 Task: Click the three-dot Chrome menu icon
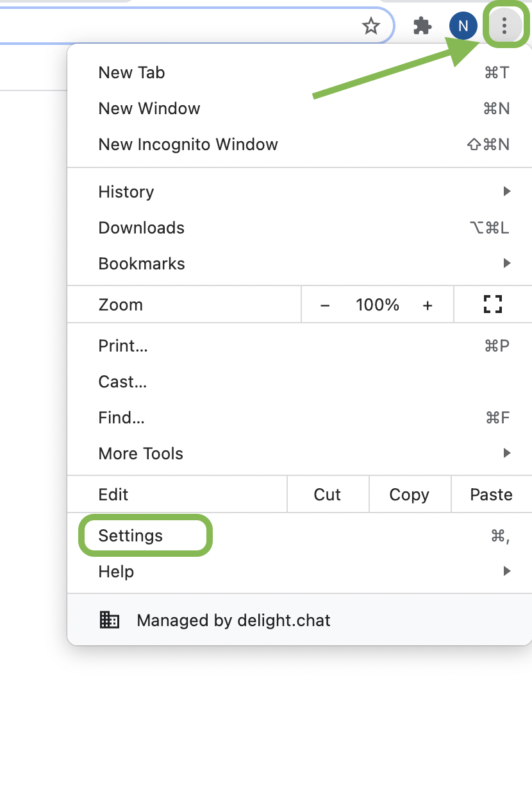[504, 26]
